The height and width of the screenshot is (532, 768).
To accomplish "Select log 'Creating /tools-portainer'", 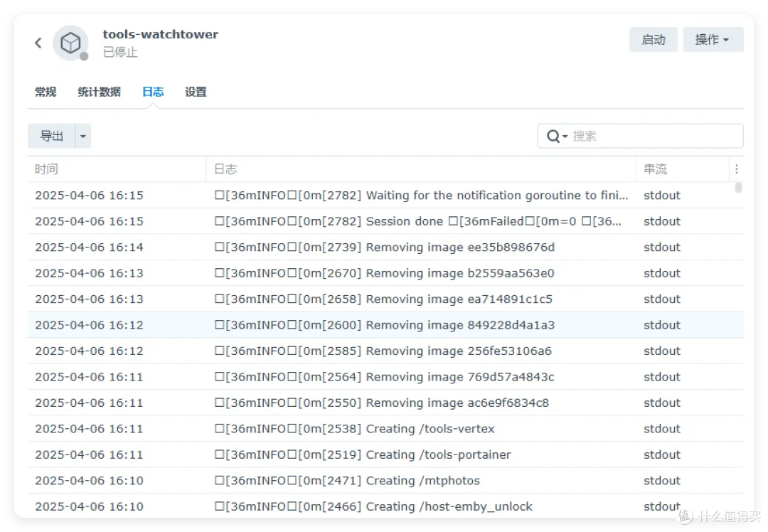I will pos(385,455).
